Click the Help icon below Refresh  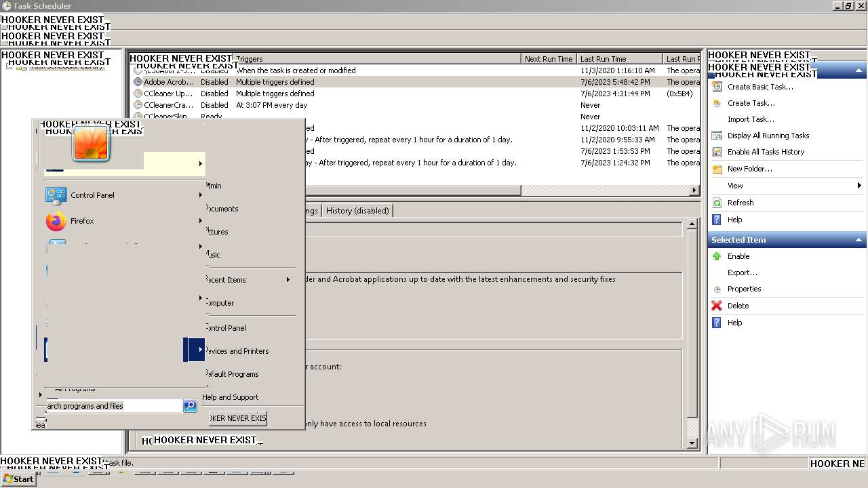(717, 220)
